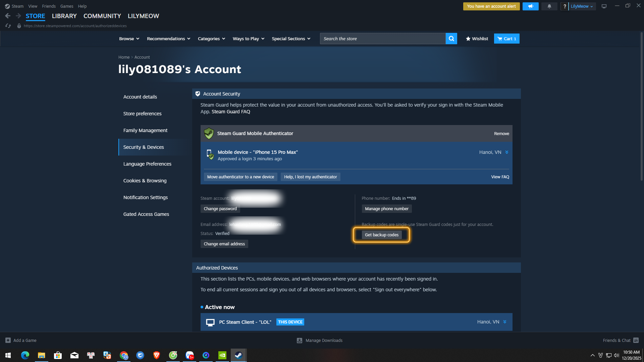Click the Add a Game plus icon

8,340
